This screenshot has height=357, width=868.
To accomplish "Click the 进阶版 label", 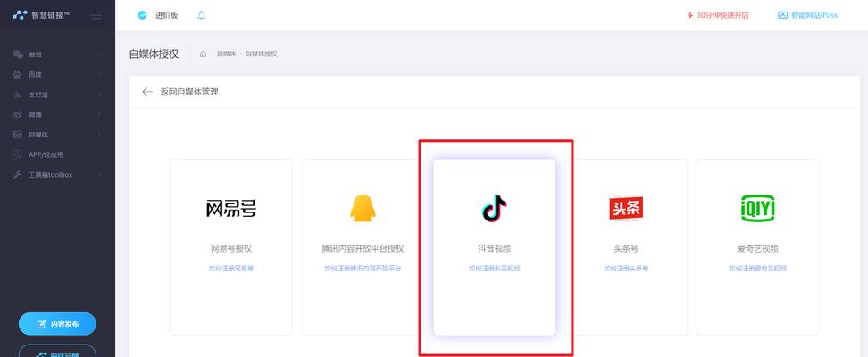I will (x=167, y=15).
